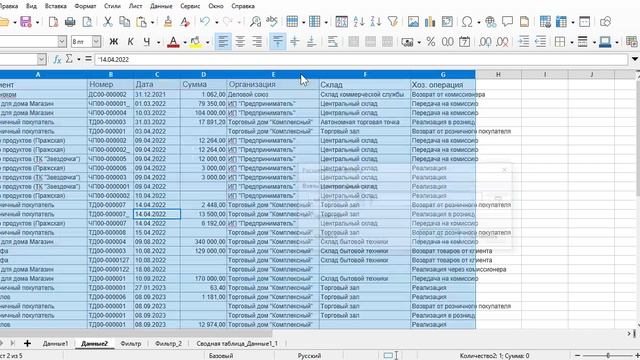This screenshot has height=360, width=640.
Task: Open the Сервис menu
Action: pos(190,6)
